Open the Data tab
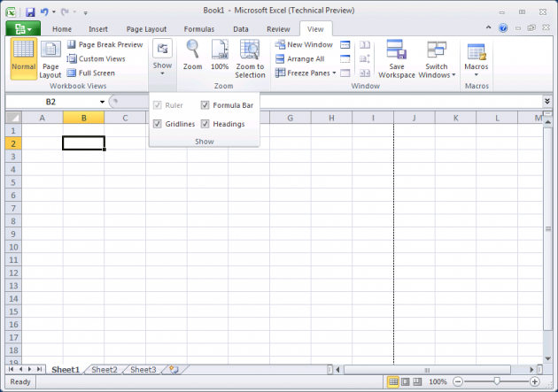The height and width of the screenshot is (392, 558). coord(241,29)
